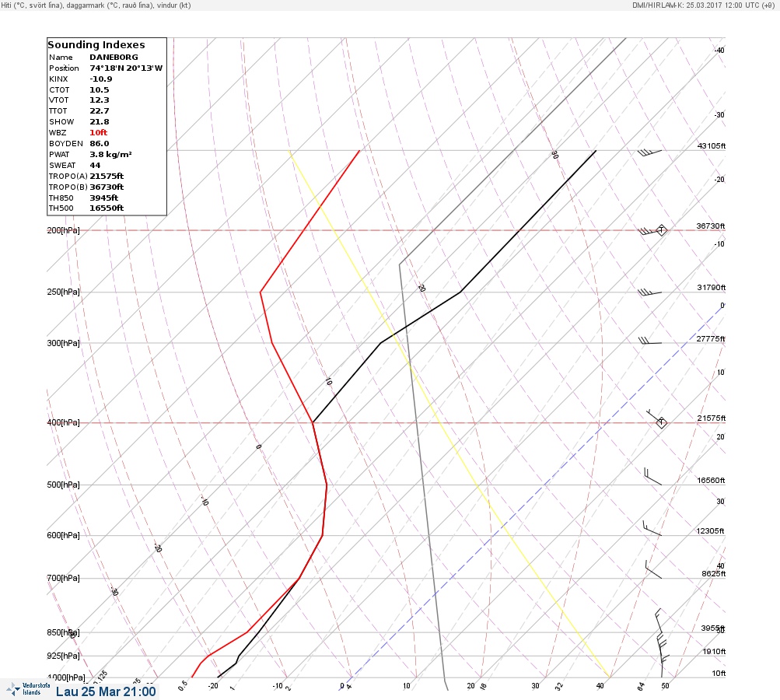
Task: Click the TH850 value 3945ft
Action: pyautogui.click(x=104, y=198)
